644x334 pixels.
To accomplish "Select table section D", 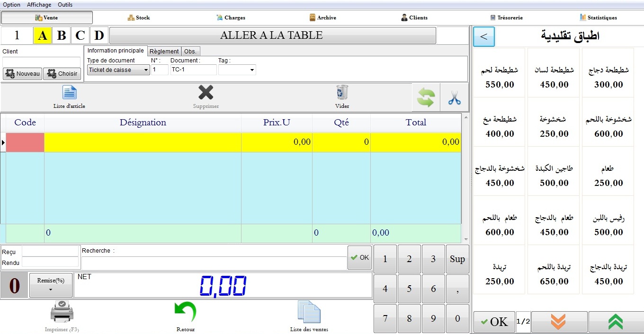I will [x=99, y=35].
